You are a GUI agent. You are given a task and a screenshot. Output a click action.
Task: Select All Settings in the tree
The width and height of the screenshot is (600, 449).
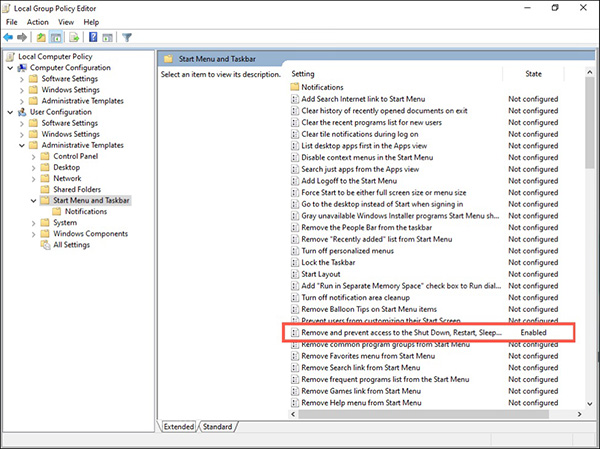pos(71,245)
